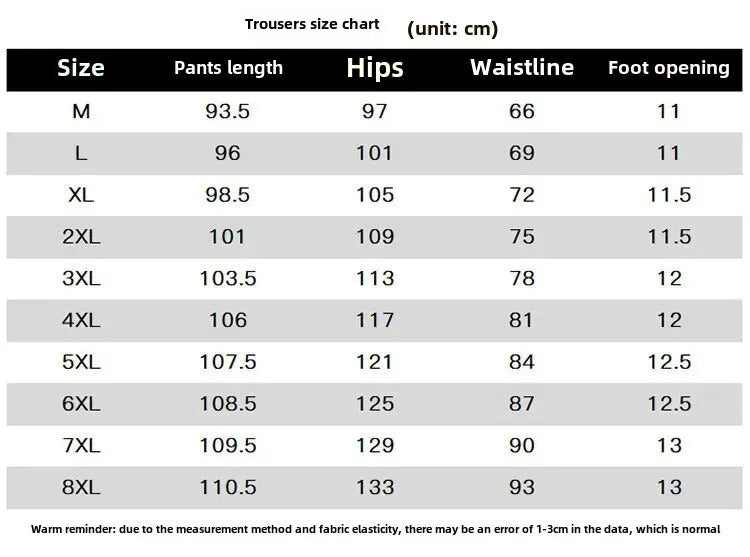Select the Hips column header
Image resolution: width=750 pixels, height=557 pixels.
pos(375,68)
